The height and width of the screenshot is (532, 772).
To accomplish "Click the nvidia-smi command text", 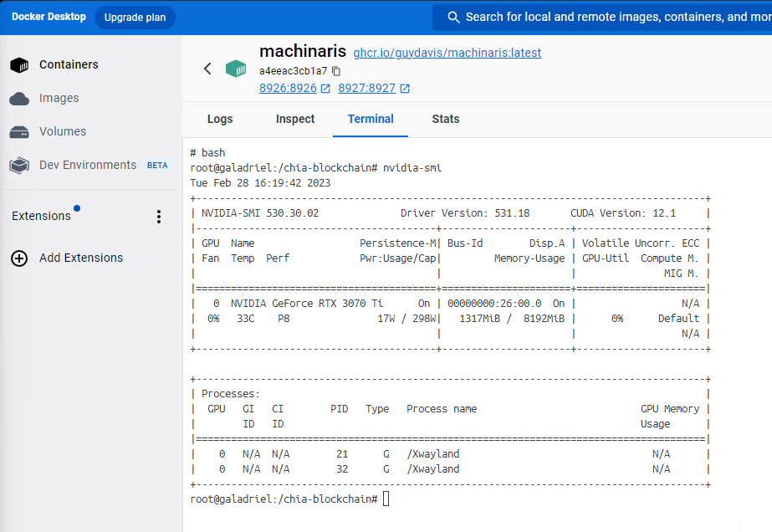I will click(x=412, y=168).
